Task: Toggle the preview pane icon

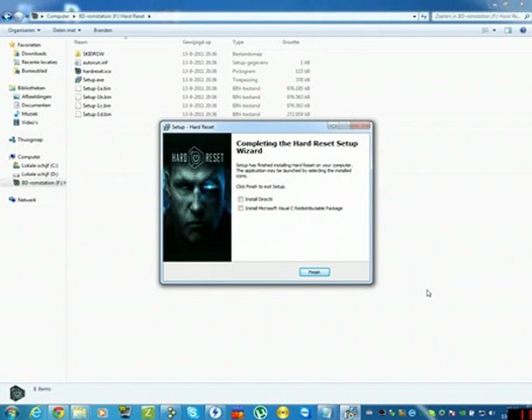Action: [508, 30]
